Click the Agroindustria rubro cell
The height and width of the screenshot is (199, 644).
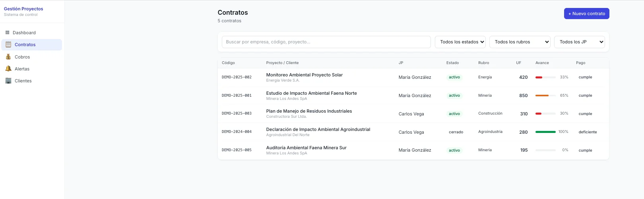490,132
